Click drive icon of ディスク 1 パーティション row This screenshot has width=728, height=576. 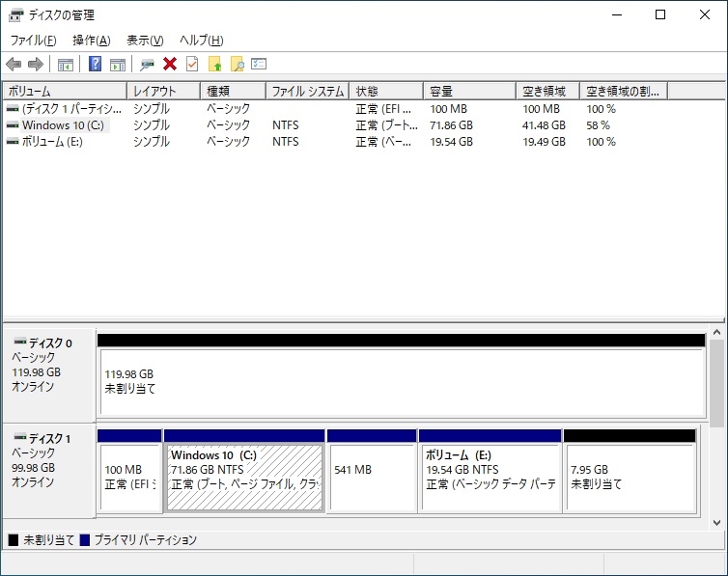[x=13, y=109]
